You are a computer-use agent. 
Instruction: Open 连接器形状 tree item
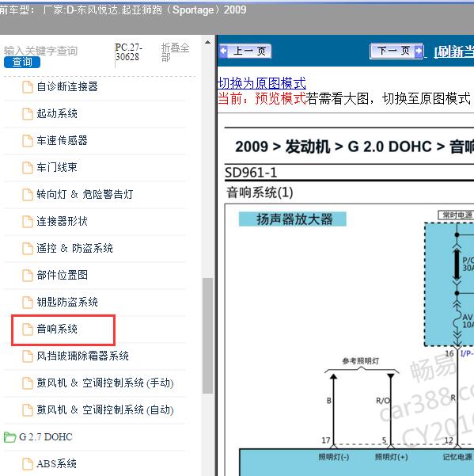(62, 221)
